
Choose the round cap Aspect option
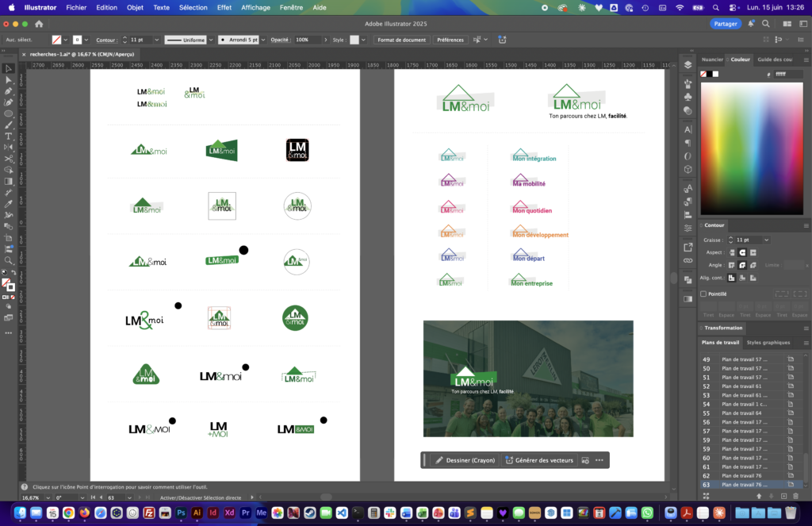[x=742, y=252]
